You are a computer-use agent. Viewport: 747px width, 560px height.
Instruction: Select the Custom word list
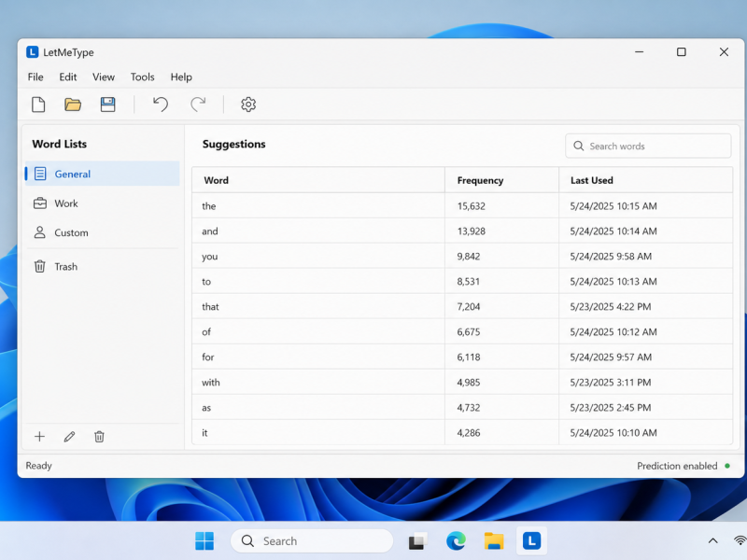(103, 232)
